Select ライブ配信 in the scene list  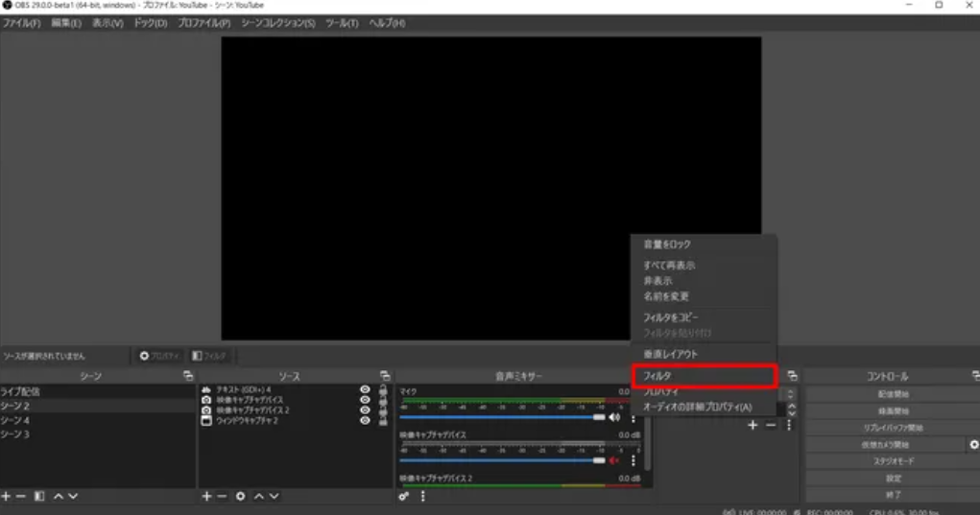pos(21,391)
